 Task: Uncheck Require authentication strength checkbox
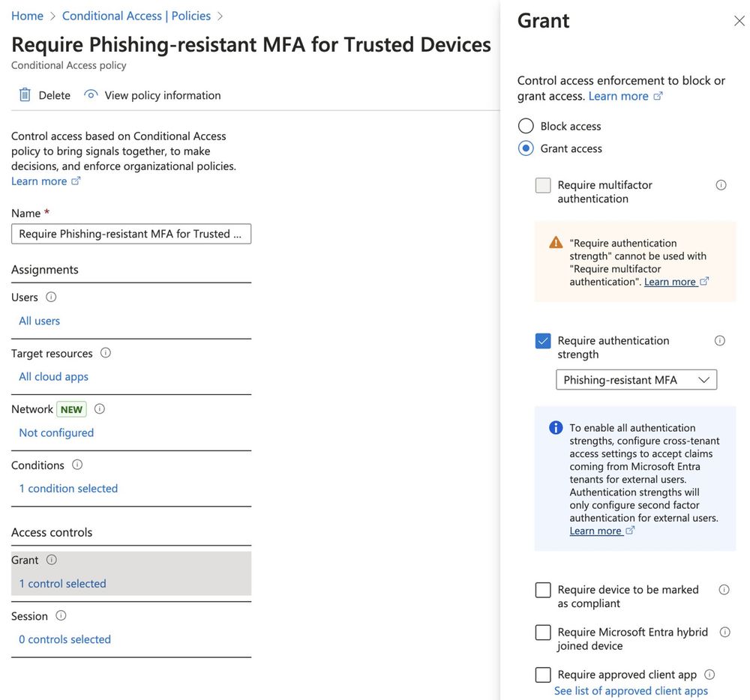543,341
